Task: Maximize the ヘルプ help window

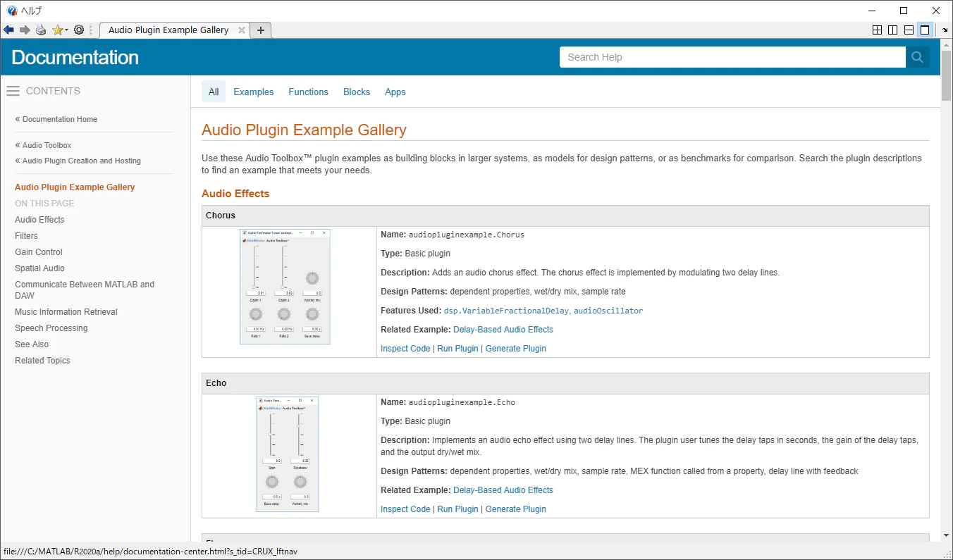Action: [x=904, y=11]
